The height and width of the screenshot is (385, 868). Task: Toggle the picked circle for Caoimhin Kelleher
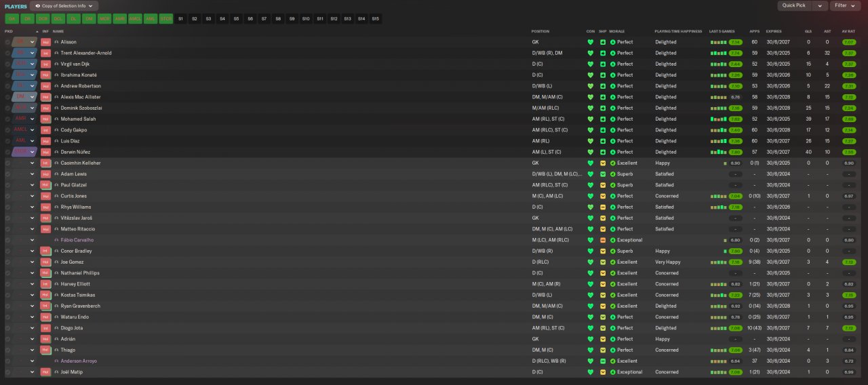7,163
